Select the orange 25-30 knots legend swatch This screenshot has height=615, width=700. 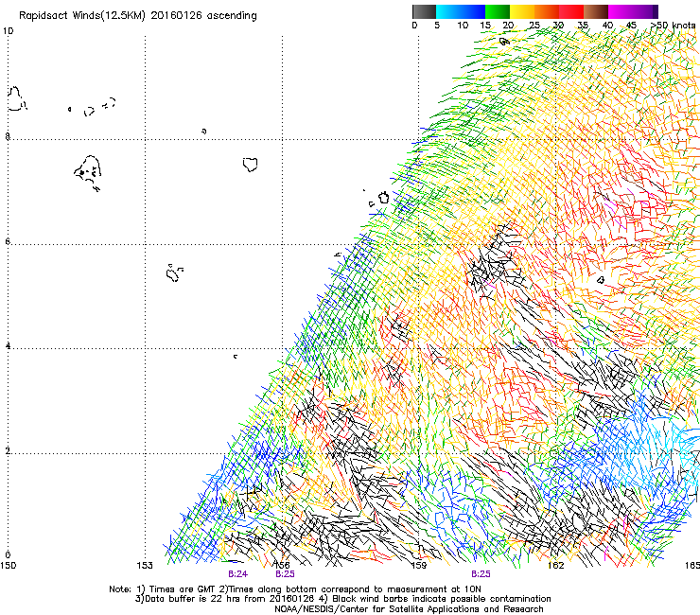pos(547,11)
